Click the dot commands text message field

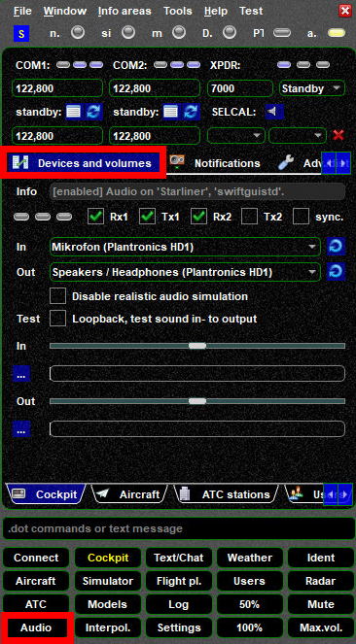(x=178, y=528)
